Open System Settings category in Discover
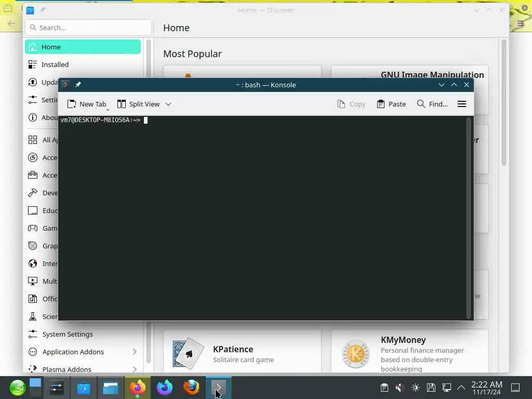Viewport: 532px width, 399px height. coord(83,334)
